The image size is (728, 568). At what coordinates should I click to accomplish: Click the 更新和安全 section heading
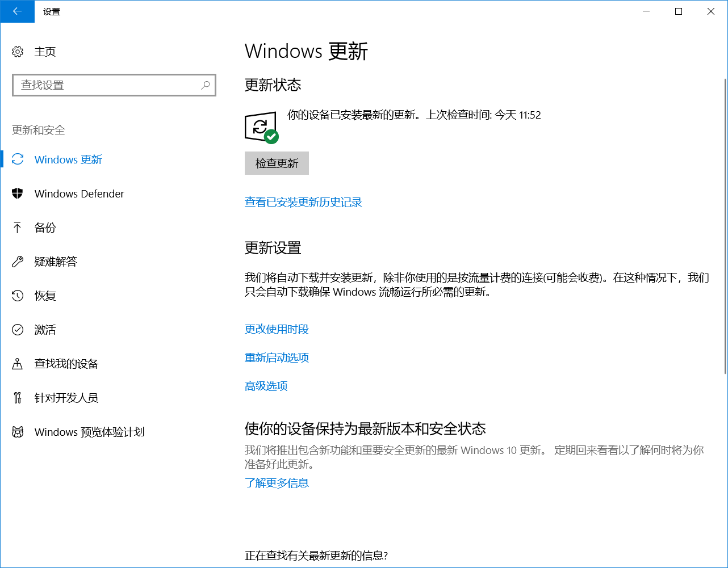pos(39,130)
